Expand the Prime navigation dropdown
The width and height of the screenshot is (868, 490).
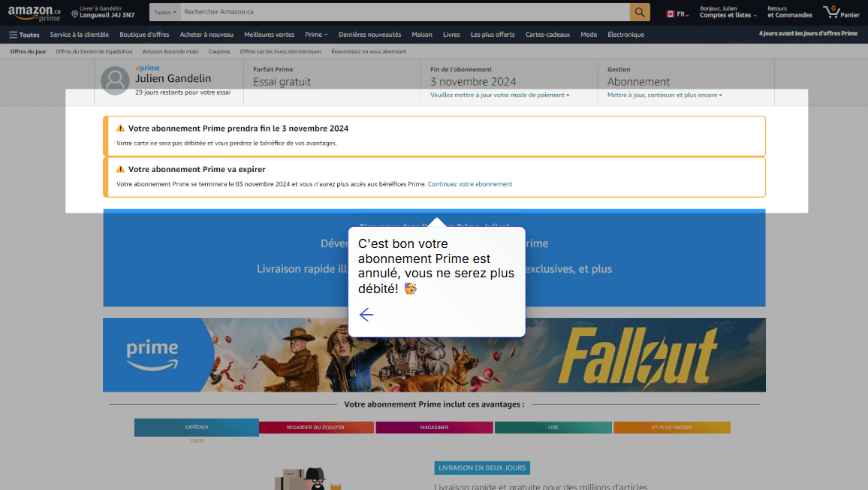315,35
